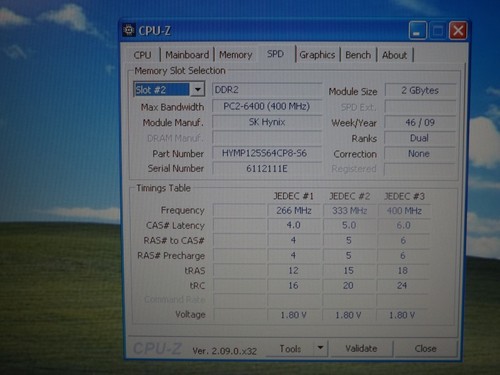This screenshot has height=375, width=500.
Task: Click the Part Number label
Action: coord(178,154)
